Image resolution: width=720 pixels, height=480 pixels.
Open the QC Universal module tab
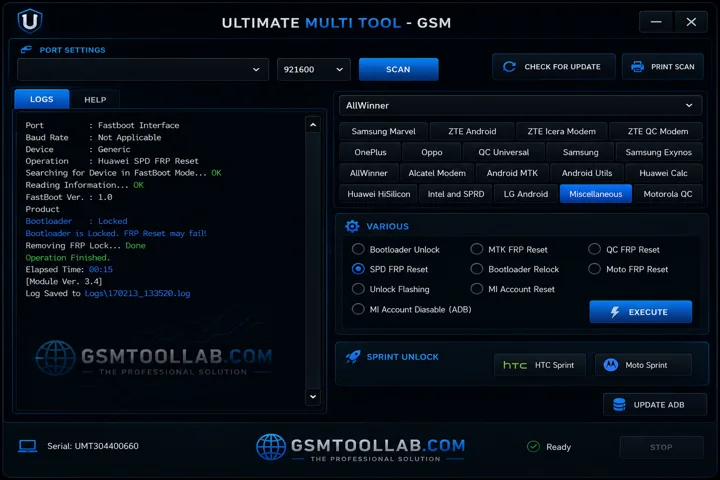(503, 152)
